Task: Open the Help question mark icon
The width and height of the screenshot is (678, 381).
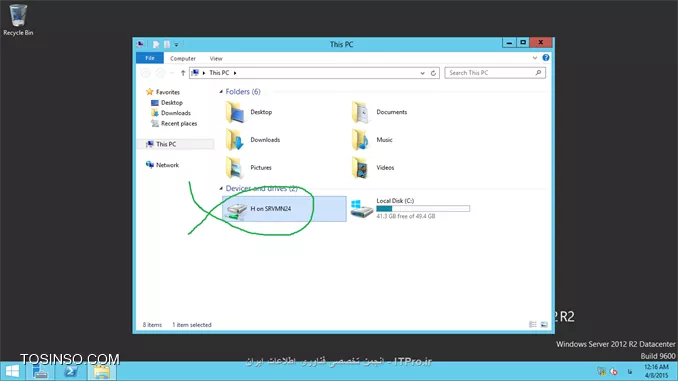Action: pyautogui.click(x=546, y=58)
